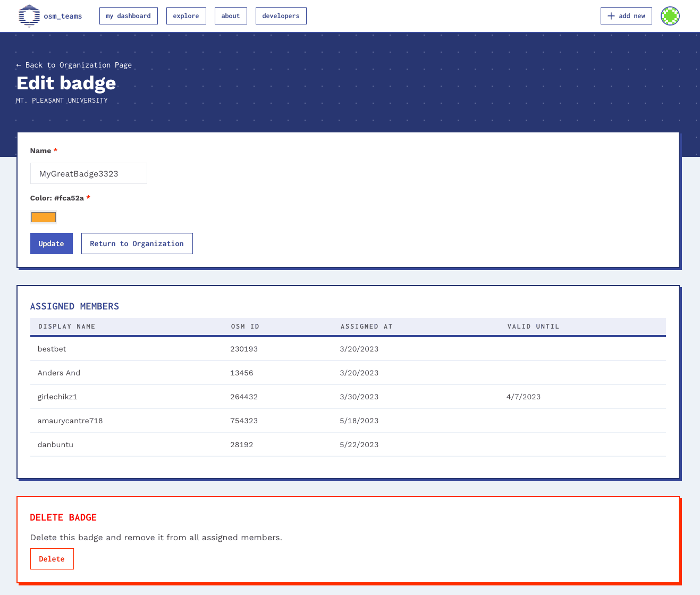Click the osm_teams logo icon

pyautogui.click(x=29, y=16)
